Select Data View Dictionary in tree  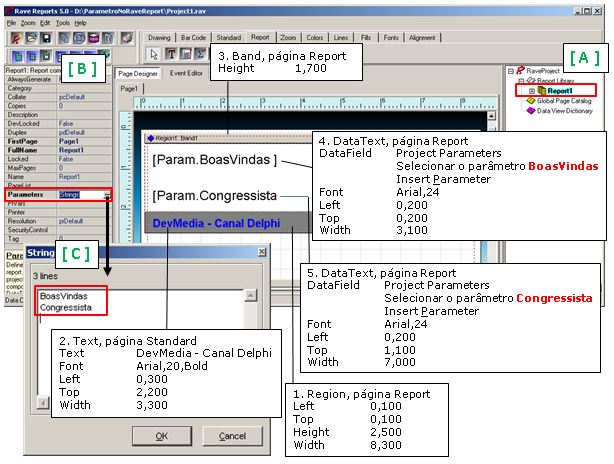coord(567,111)
